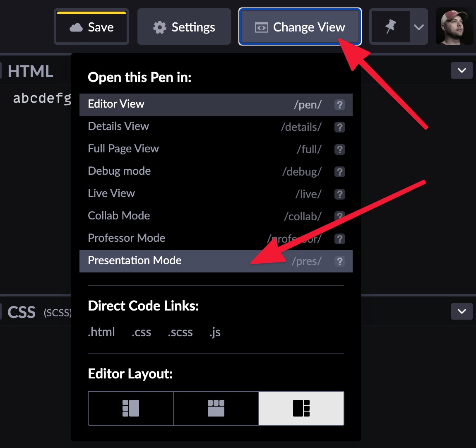Open the .html direct code link
The height and width of the screenshot is (448, 476).
pyautogui.click(x=101, y=332)
